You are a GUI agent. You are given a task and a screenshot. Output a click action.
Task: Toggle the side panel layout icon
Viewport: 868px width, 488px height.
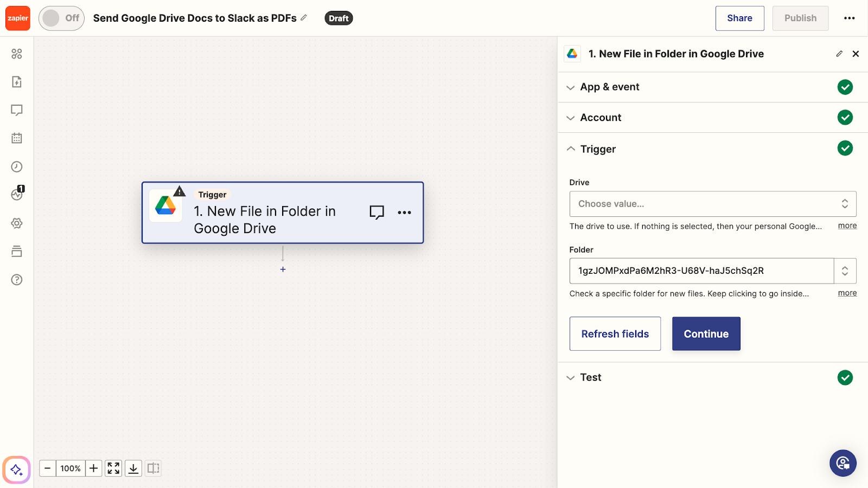click(154, 468)
